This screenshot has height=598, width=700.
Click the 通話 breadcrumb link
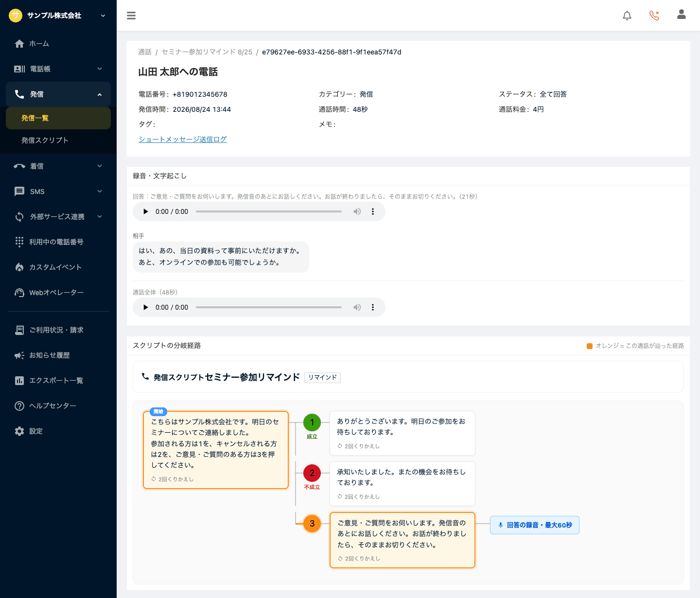(145, 52)
